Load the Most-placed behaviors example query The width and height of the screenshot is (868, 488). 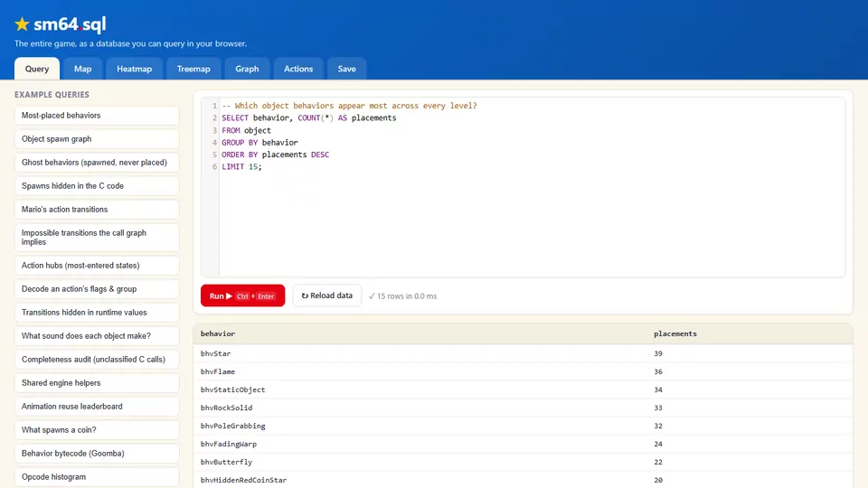pyautogui.click(x=97, y=116)
